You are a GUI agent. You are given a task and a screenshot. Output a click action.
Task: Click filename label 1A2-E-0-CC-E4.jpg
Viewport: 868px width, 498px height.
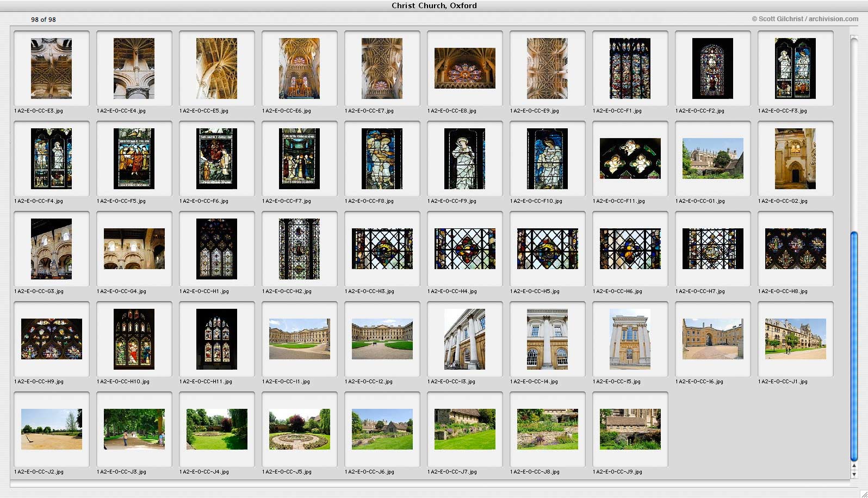(121, 111)
